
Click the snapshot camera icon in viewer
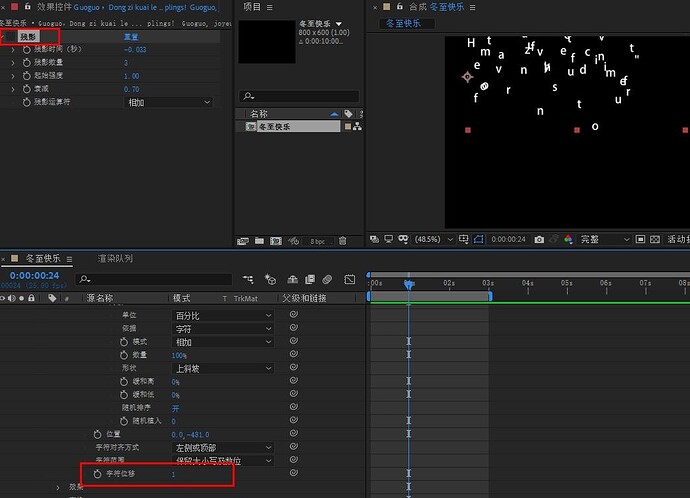[539, 239]
